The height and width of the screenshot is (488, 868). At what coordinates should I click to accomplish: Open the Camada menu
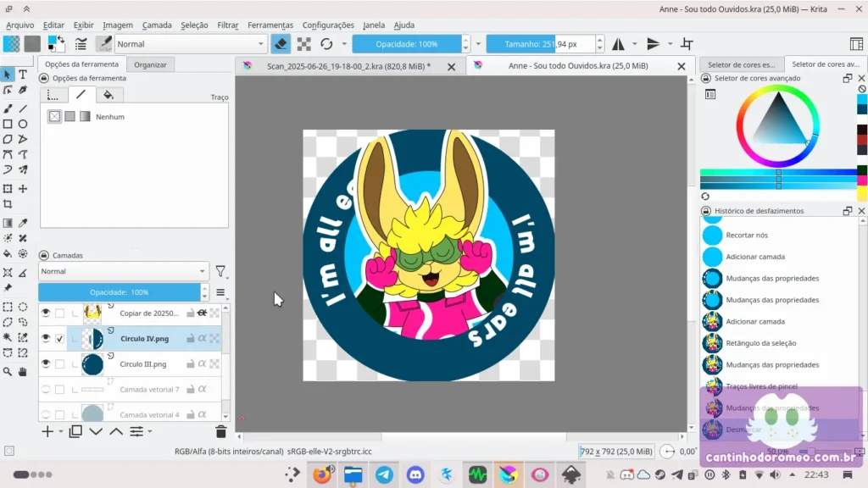pos(157,25)
